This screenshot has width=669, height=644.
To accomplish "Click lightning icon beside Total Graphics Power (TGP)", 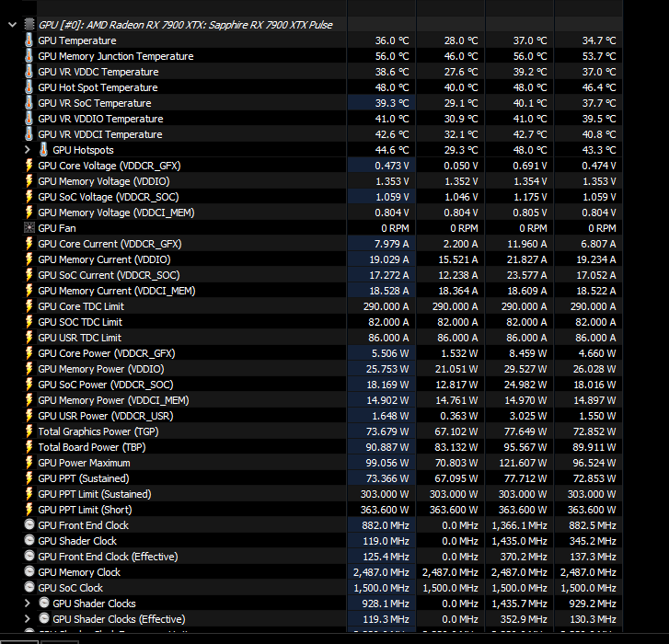I will pos(29,431).
